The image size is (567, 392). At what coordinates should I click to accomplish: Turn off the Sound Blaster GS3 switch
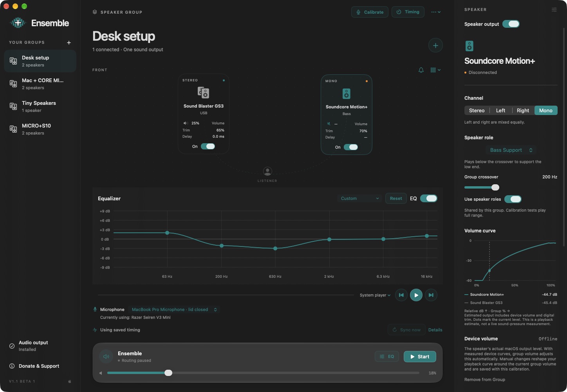click(208, 146)
